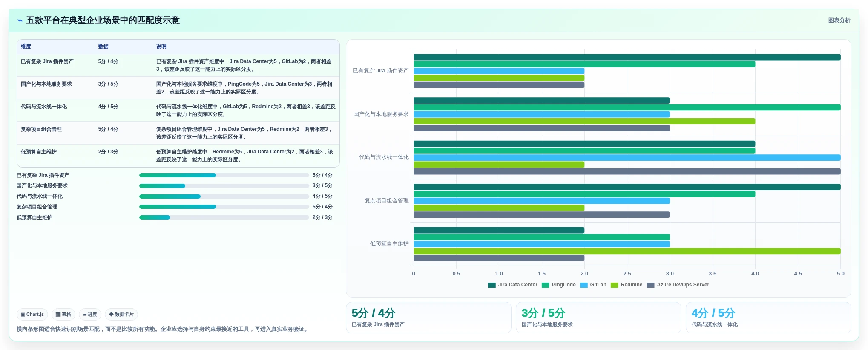The width and height of the screenshot is (868, 350).
Task: Click the description mentioning GitLab为5，Redmine为2
Action: click(246, 110)
